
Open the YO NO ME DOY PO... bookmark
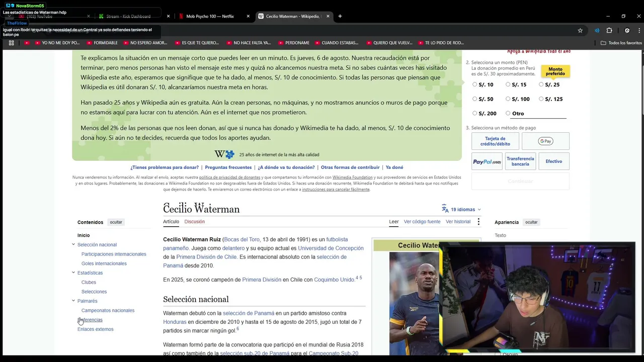click(57, 43)
